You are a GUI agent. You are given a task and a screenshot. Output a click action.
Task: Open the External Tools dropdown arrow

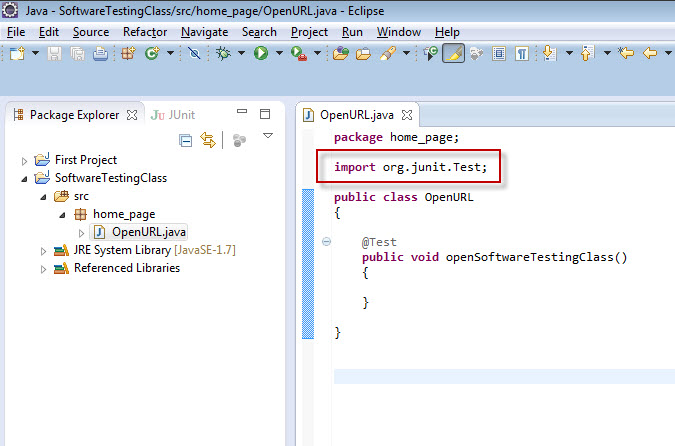317,53
